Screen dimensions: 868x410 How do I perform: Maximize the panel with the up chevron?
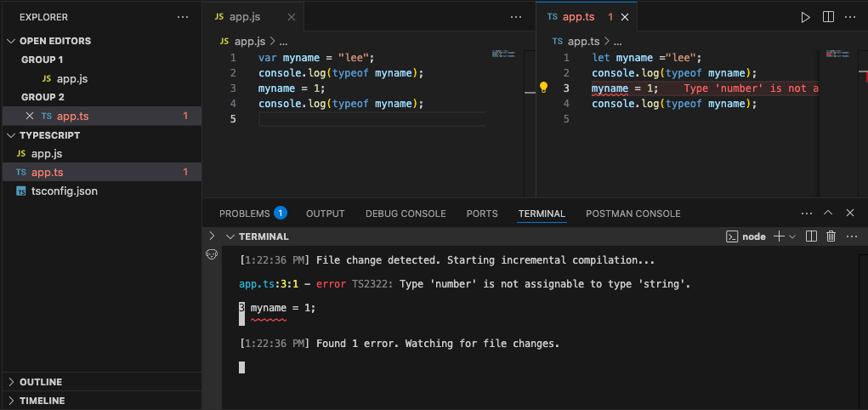point(829,214)
